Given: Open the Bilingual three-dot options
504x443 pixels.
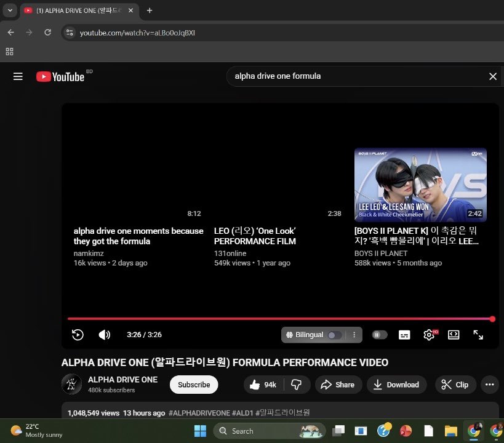Looking at the screenshot, I should point(354,335).
